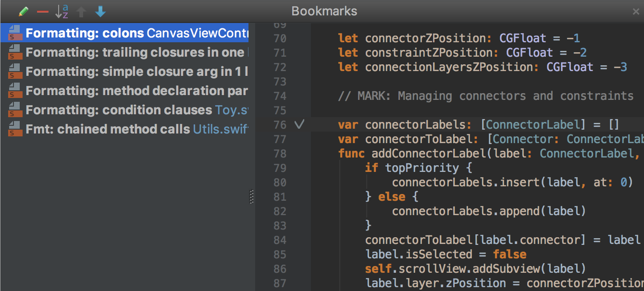
Task: Click the MARK comment line in the preview
Action: click(x=485, y=96)
